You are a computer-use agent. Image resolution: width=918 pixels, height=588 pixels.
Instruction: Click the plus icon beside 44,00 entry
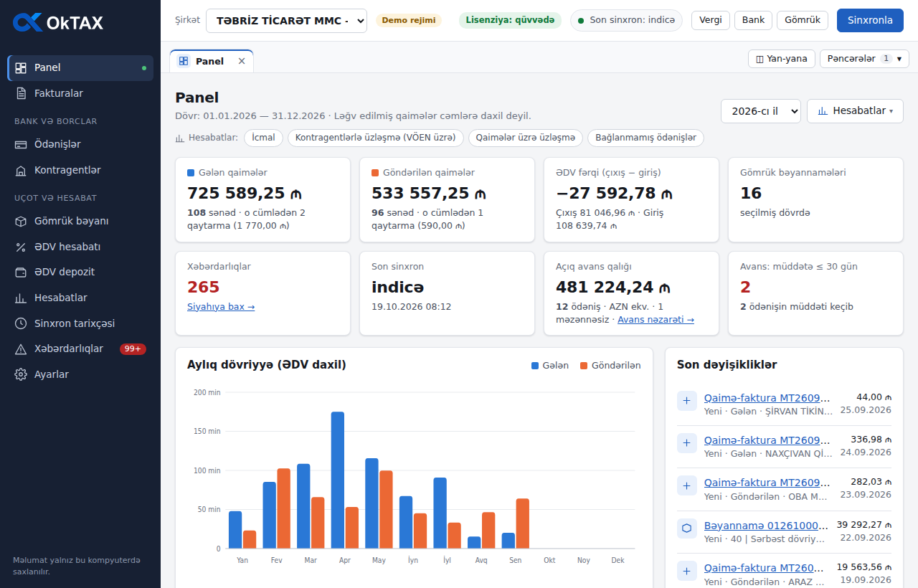(x=687, y=401)
